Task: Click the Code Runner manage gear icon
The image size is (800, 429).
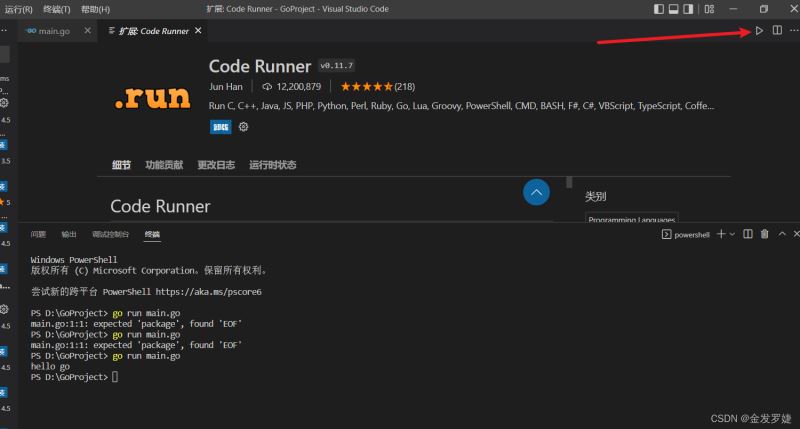Action: (243, 127)
